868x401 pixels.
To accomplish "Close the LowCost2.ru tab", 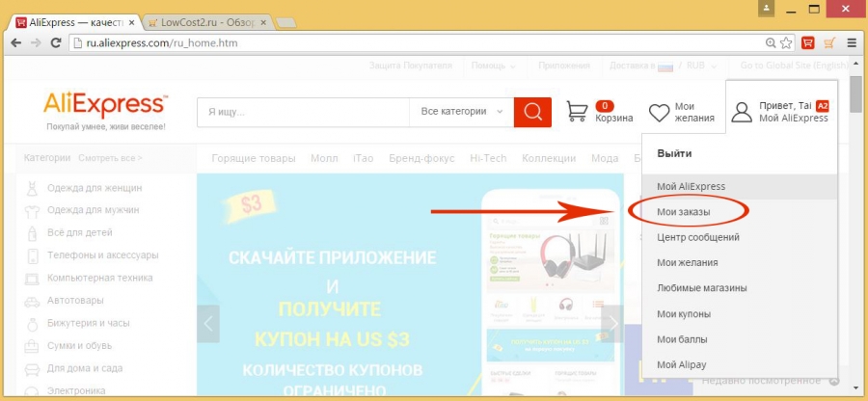I will (x=263, y=23).
